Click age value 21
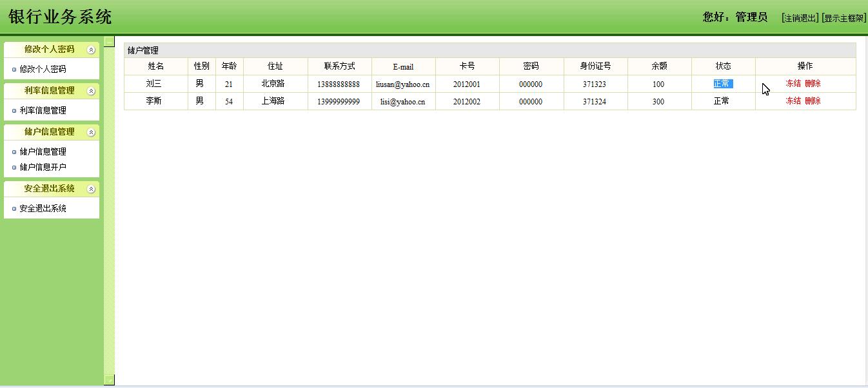 pyautogui.click(x=229, y=84)
